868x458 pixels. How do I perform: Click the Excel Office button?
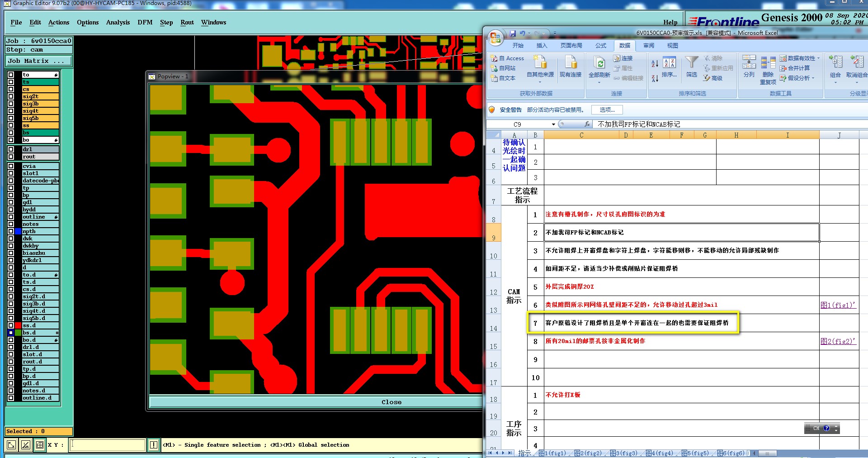tap(495, 38)
